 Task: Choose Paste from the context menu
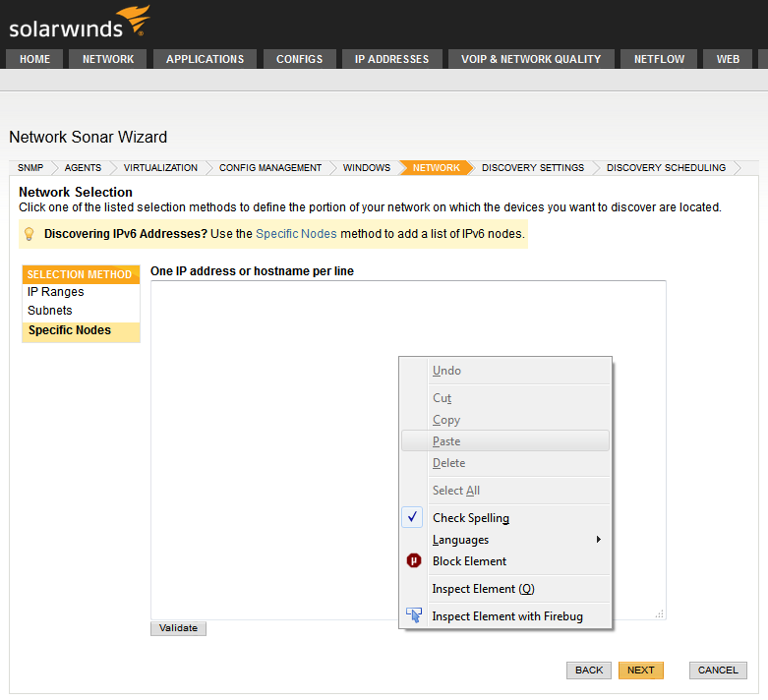click(505, 440)
